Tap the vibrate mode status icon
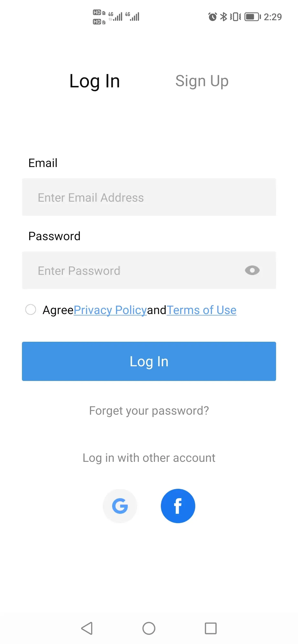 pyautogui.click(x=235, y=17)
